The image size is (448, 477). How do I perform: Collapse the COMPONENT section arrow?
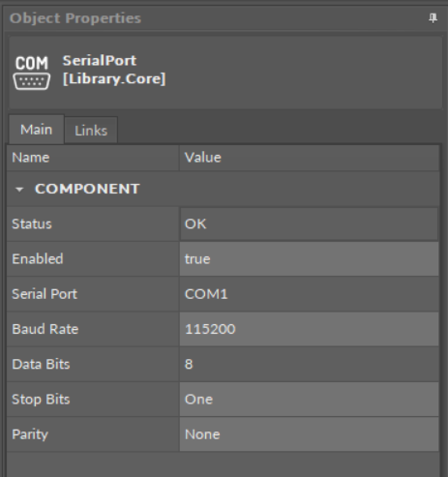tap(19, 190)
